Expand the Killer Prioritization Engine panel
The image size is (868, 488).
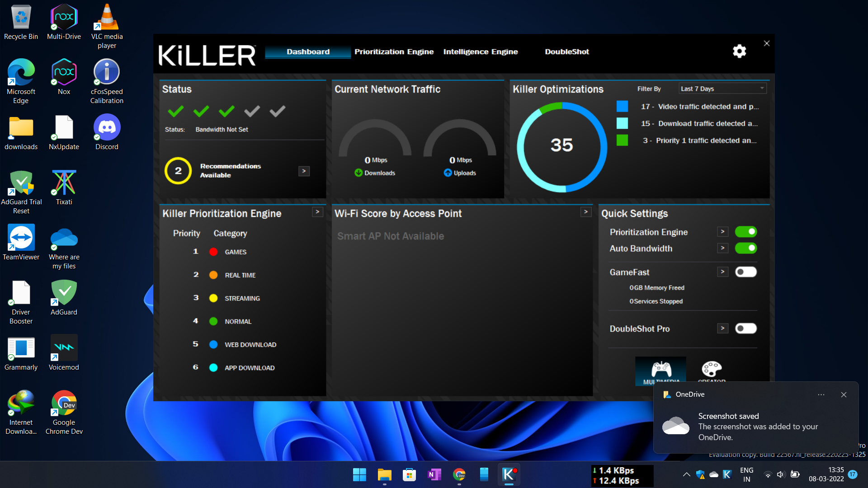click(318, 211)
